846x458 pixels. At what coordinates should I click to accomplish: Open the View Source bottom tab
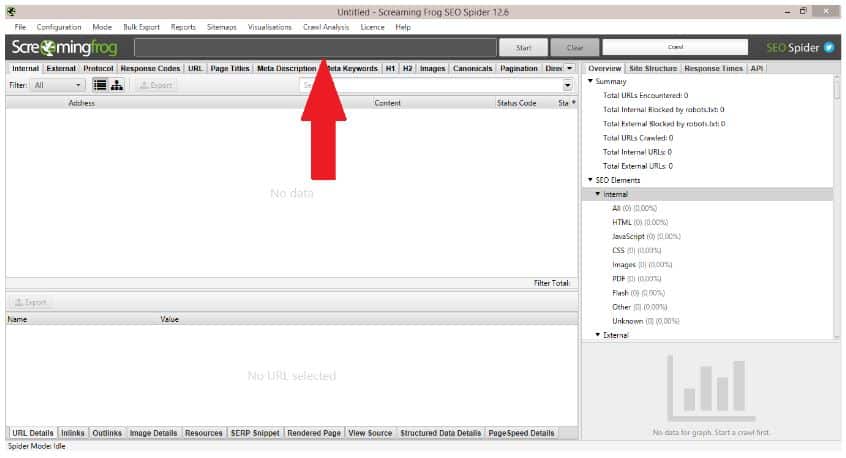tap(370, 433)
